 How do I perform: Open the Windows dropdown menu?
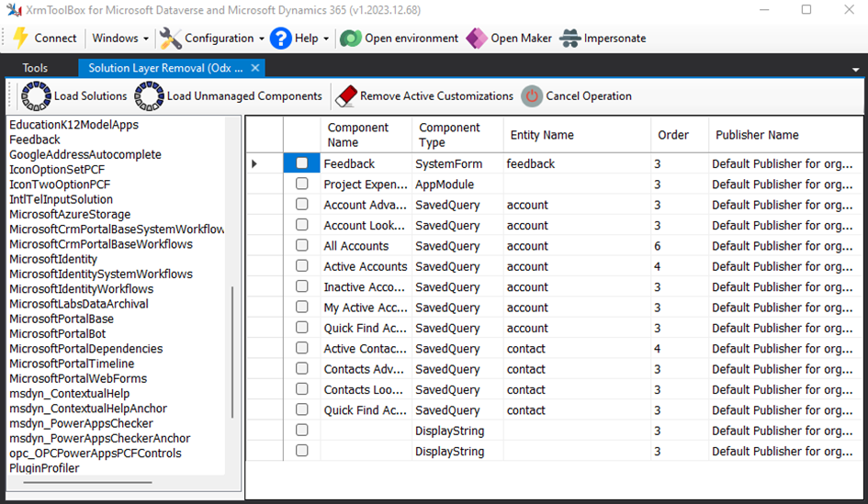pyautogui.click(x=120, y=39)
